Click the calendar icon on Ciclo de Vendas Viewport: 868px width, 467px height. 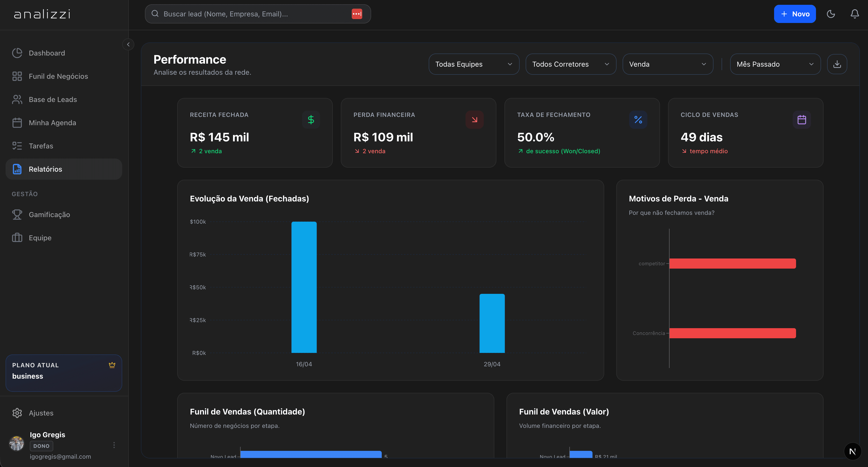[x=802, y=120]
